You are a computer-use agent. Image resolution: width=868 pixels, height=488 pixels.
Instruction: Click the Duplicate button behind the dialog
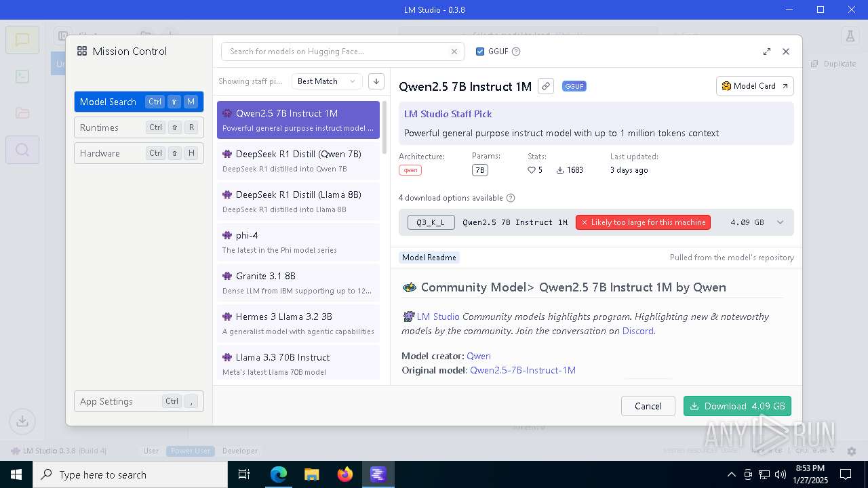pyautogui.click(x=833, y=64)
